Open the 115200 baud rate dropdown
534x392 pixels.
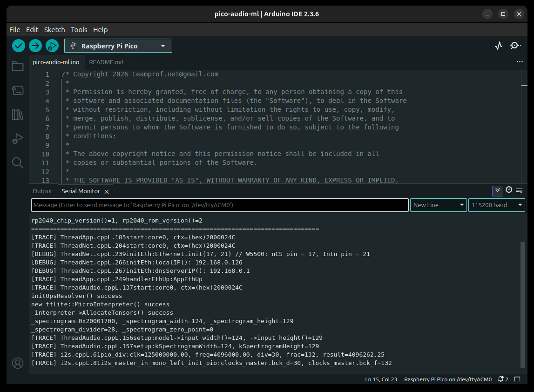click(x=497, y=205)
